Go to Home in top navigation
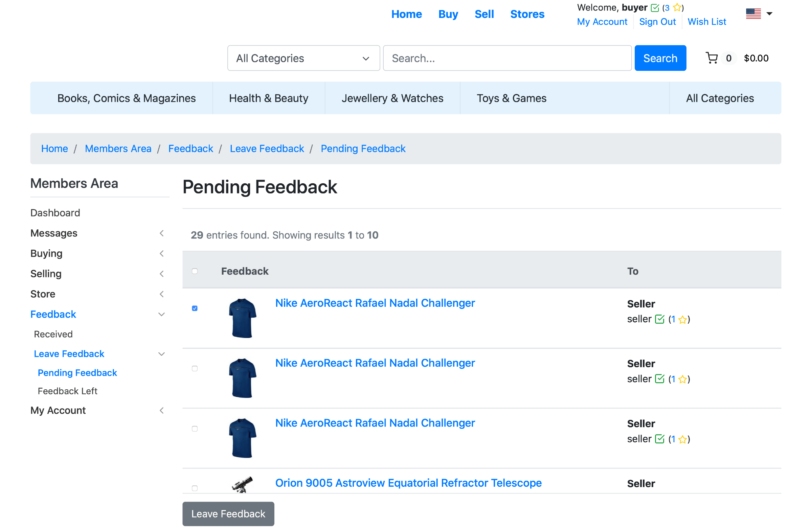The image size is (812, 529). (x=406, y=14)
